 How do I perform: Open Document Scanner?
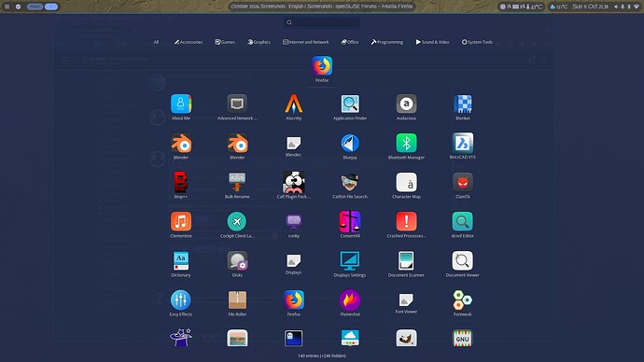(x=406, y=264)
